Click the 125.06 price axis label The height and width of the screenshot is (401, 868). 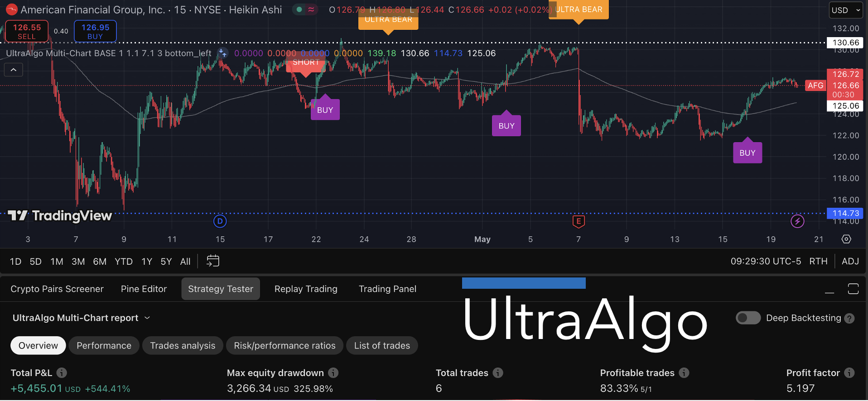[x=845, y=105]
